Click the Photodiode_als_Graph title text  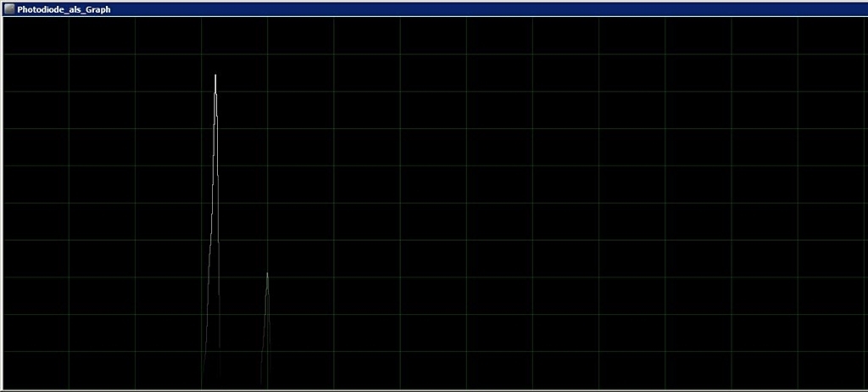click(x=64, y=9)
